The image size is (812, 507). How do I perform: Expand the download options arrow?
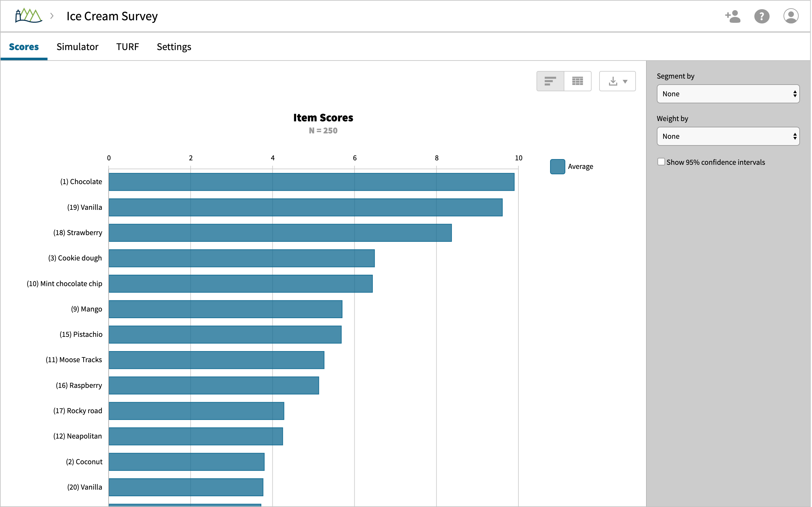[625, 81]
